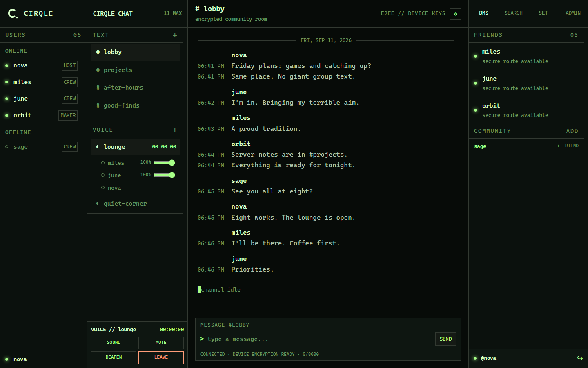Click nova profile at bottom left
Viewport: 588px width, 368px height.
pyautogui.click(x=20, y=359)
